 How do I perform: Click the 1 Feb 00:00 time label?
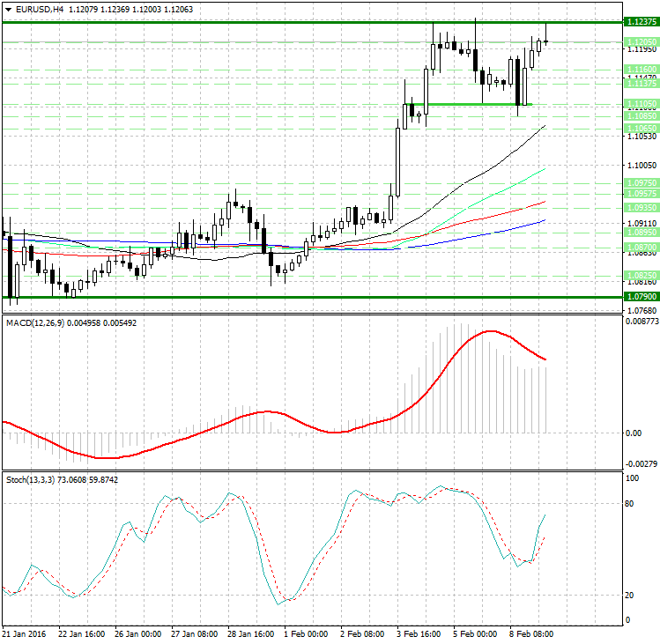(x=308, y=633)
